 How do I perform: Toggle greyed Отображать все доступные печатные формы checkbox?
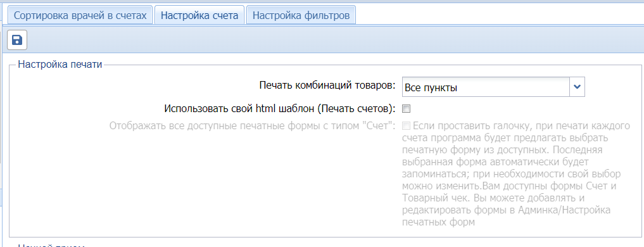406,125
